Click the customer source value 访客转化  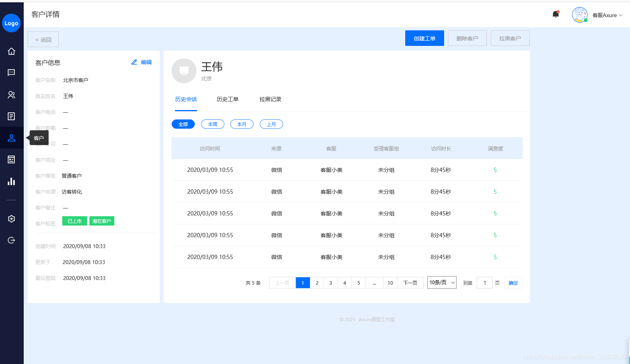click(x=72, y=192)
